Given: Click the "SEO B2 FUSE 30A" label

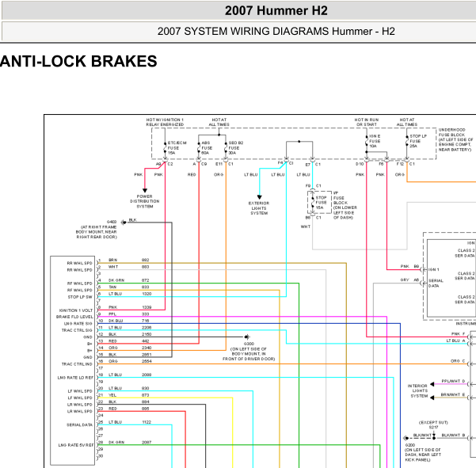Looking at the screenshot, I should (x=235, y=148).
